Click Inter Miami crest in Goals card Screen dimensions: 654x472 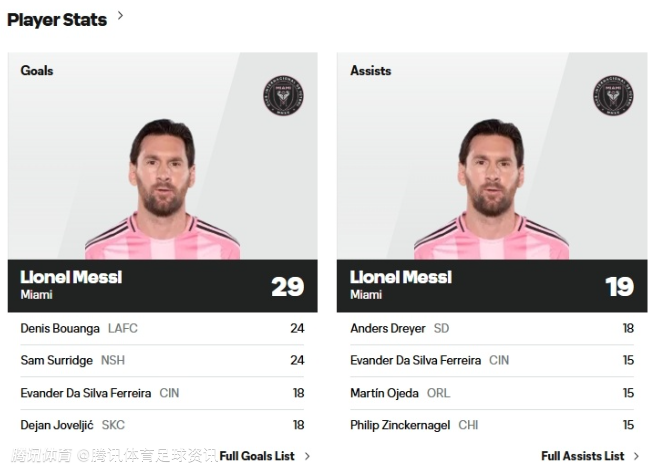click(283, 94)
